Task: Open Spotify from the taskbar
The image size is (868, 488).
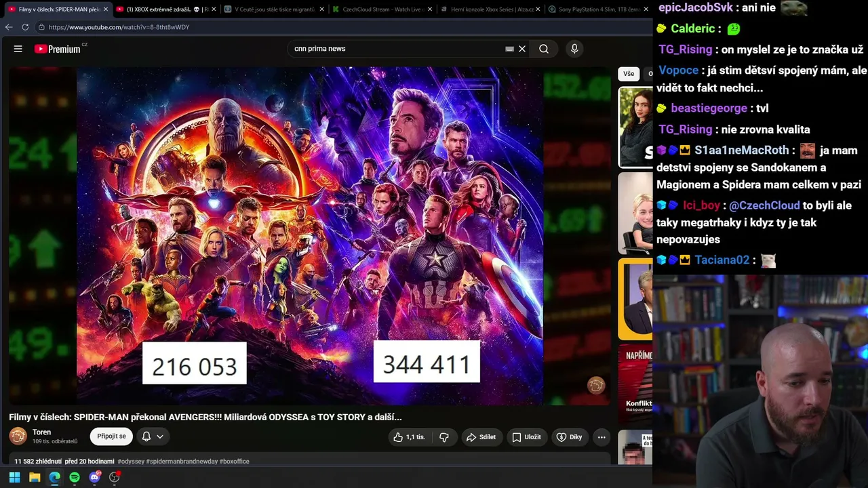Action: point(75,477)
